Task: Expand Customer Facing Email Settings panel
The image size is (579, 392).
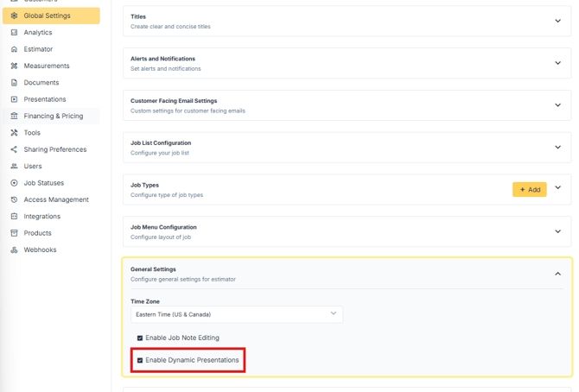Action: tap(557, 105)
